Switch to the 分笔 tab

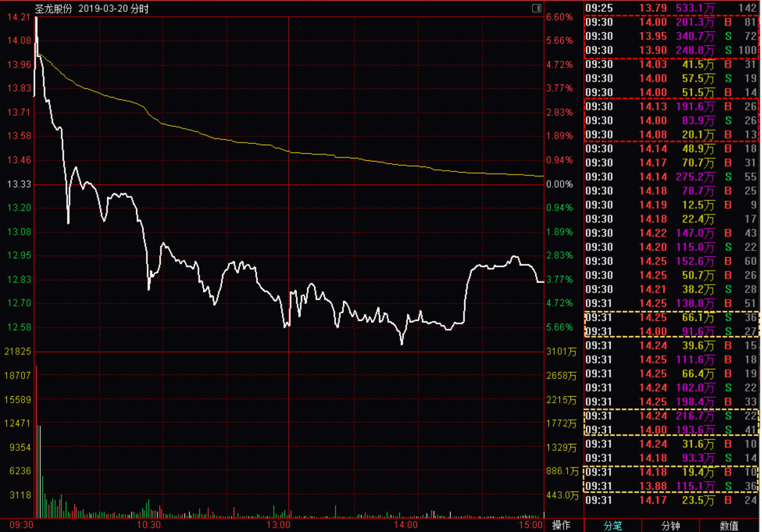click(x=613, y=526)
